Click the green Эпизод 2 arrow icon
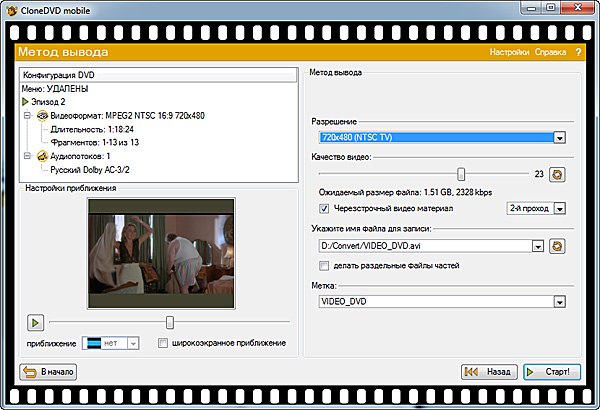This screenshot has height=410, width=600. 25,102
